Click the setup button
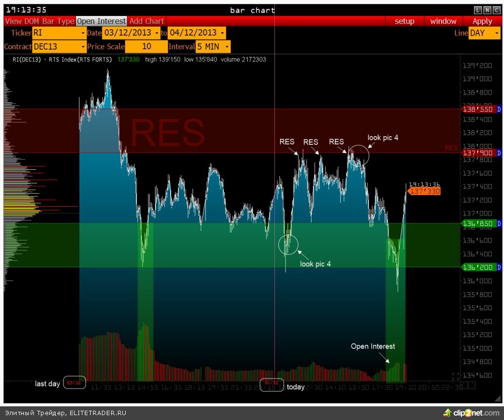The width and height of the screenshot is (504, 420). point(404,21)
